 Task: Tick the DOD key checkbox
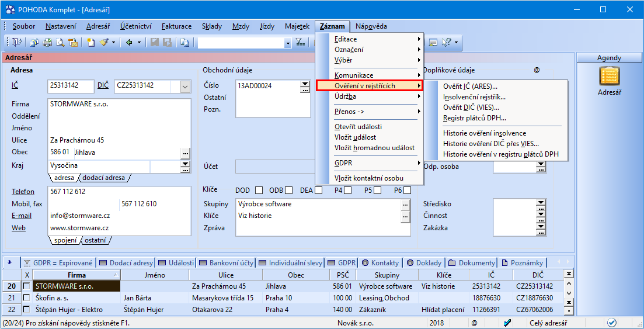(259, 191)
